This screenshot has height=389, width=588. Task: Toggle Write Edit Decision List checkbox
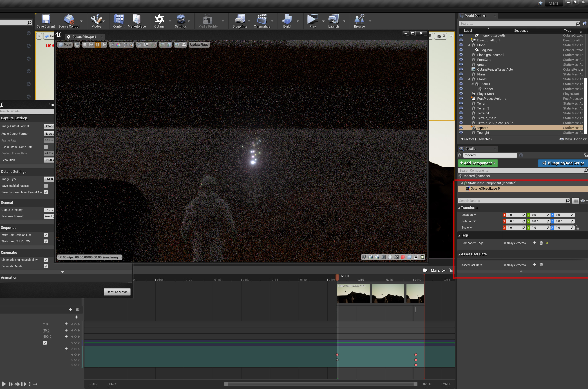[x=46, y=235]
